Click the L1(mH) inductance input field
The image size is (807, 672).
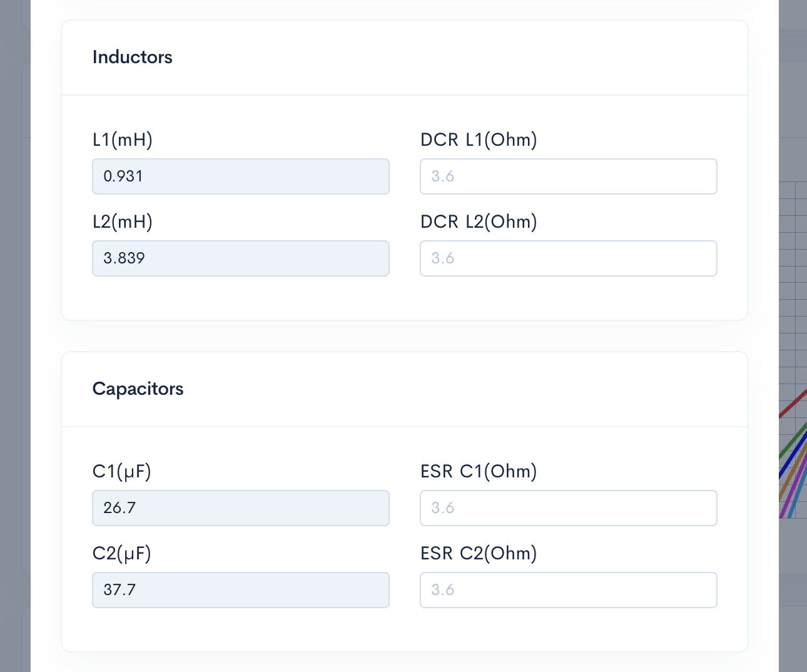tap(240, 176)
